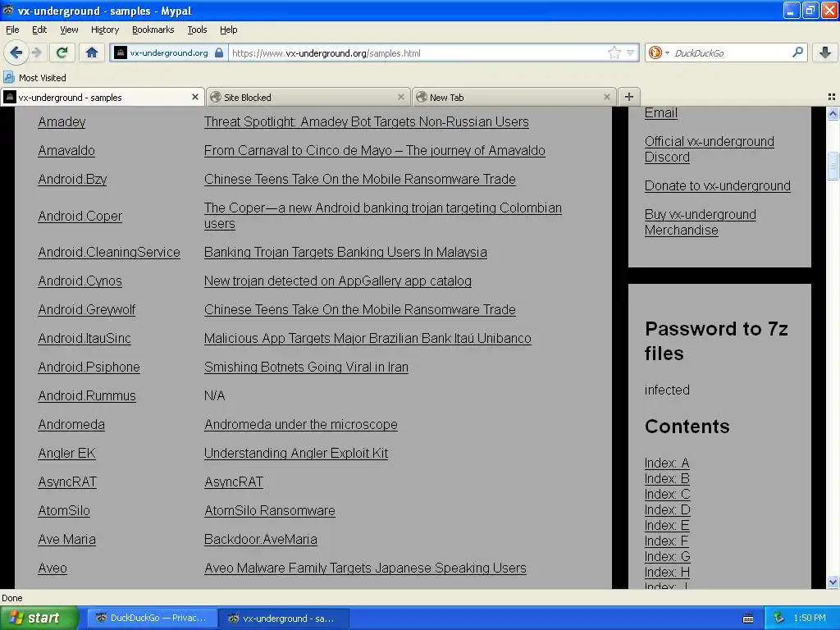Open the View menu
This screenshot has height=630, width=840.
(69, 30)
